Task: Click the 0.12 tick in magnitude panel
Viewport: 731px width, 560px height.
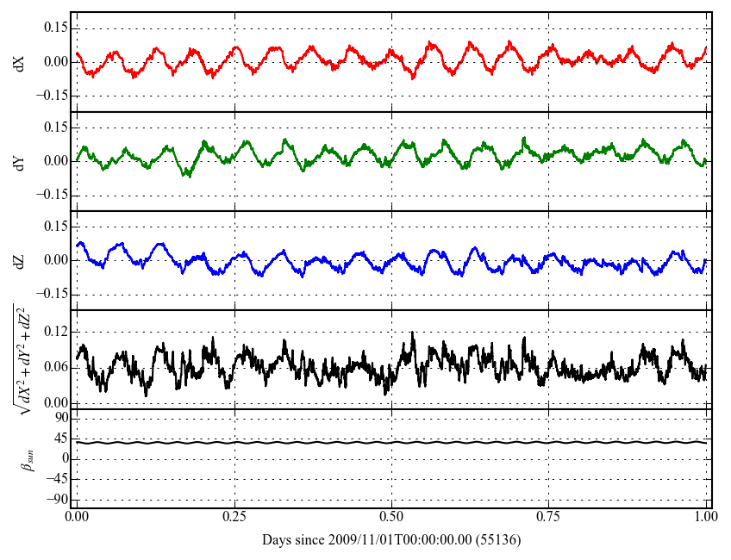Action: (x=54, y=333)
